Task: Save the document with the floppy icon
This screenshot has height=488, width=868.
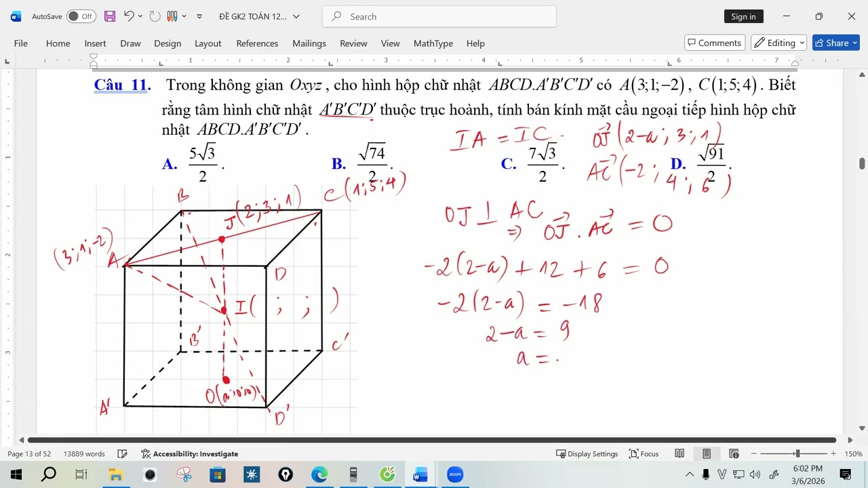Action: click(x=109, y=16)
